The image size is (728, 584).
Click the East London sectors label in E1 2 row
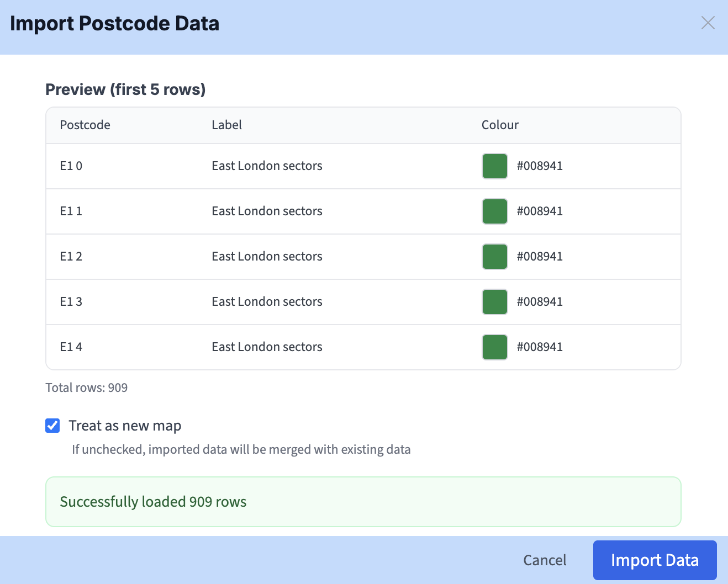[267, 257]
